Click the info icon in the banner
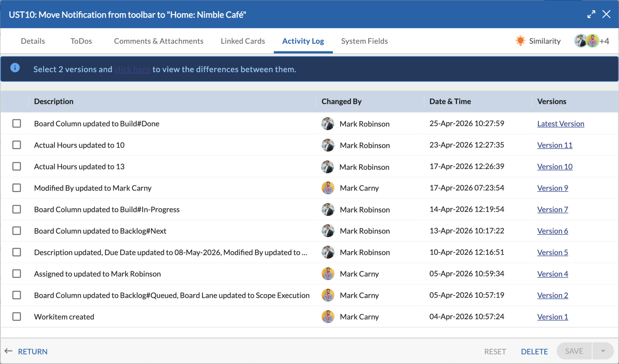The height and width of the screenshot is (364, 619). pyautogui.click(x=15, y=68)
